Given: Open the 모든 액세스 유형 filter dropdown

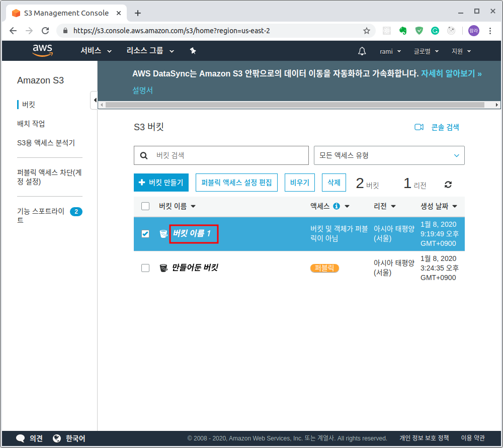Looking at the screenshot, I should coord(389,155).
